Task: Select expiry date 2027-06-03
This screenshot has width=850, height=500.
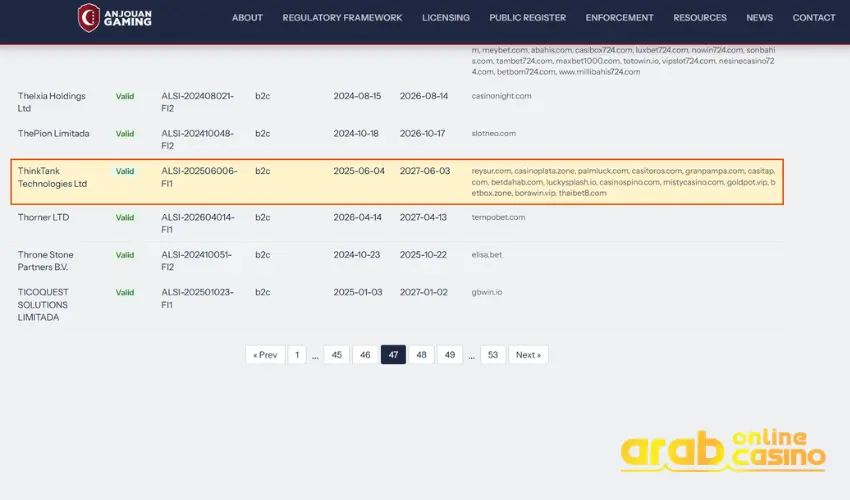Action: (425, 171)
